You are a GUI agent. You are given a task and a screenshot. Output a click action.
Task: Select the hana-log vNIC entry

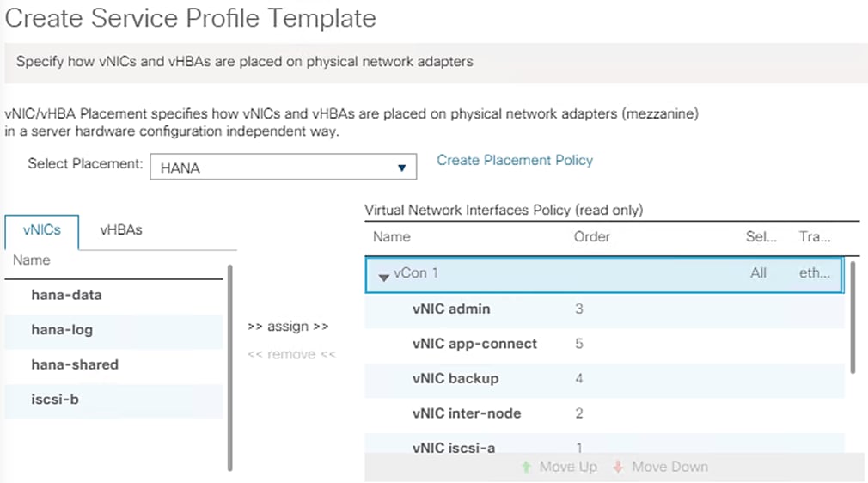tap(62, 329)
